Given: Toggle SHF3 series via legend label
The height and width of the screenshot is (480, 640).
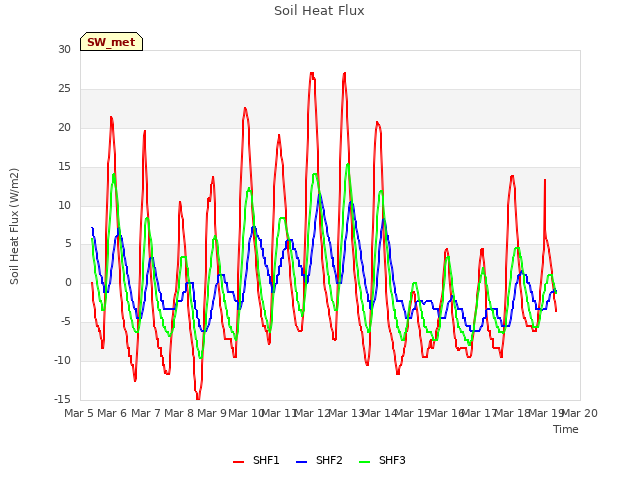Looking at the screenshot, I should pyautogui.click(x=392, y=460).
